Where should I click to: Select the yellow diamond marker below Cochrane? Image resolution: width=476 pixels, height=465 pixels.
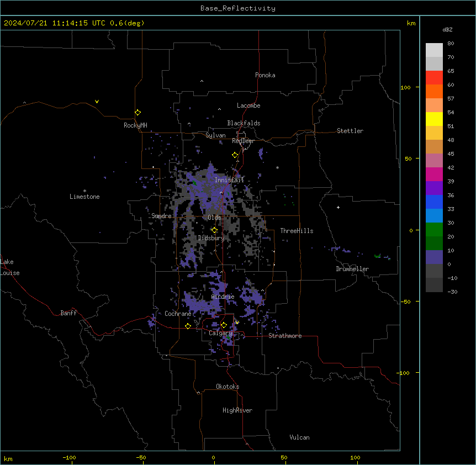[188, 326]
